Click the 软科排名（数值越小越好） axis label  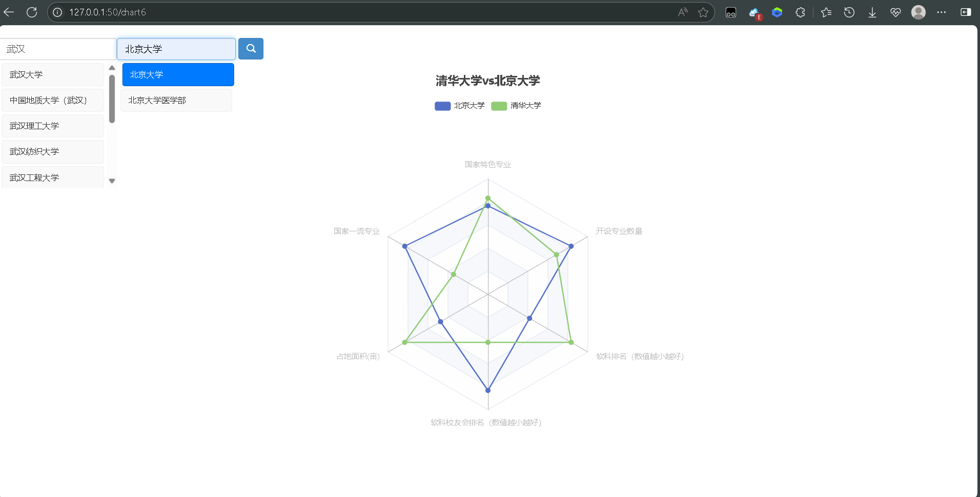[x=640, y=356]
